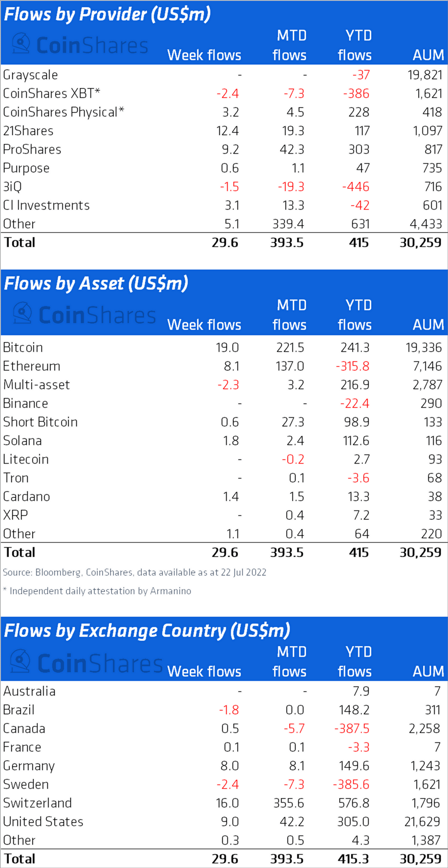Click the Grayscale provider row label
This screenshot has height=868, width=448.
(31, 75)
